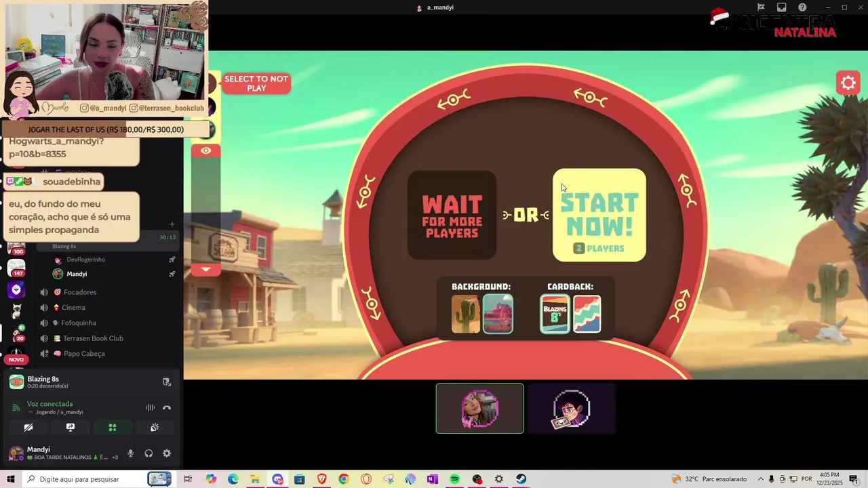Image resolution: width=868 pixels, height=488 pixels.
Task: Open game settings gear icon
Action: (x=848, y=83)
